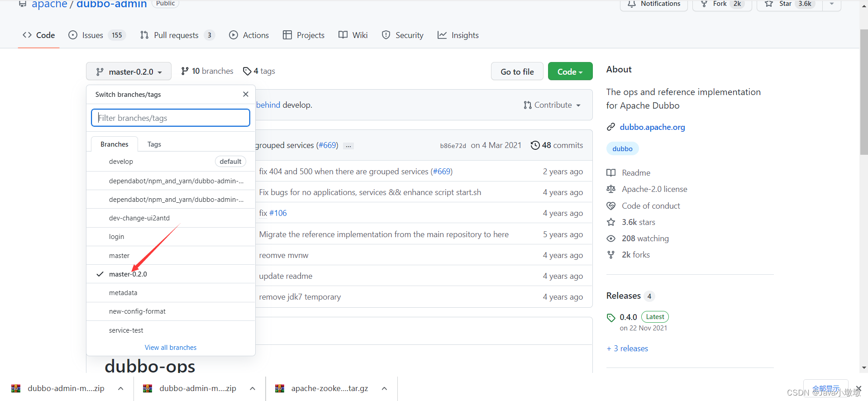Viewport: 868px width, 401px height.
Task: Select the metadata branch
Action: tap(171, 293)
